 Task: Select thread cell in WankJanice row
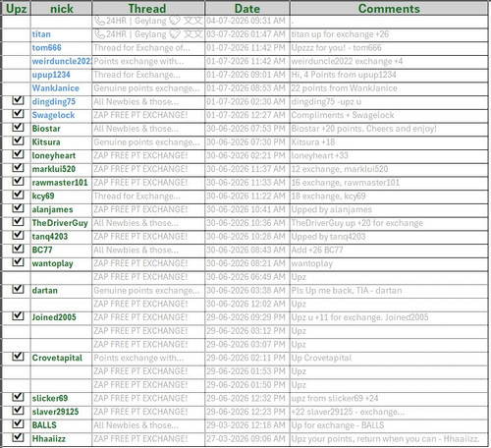pos(148,88)
